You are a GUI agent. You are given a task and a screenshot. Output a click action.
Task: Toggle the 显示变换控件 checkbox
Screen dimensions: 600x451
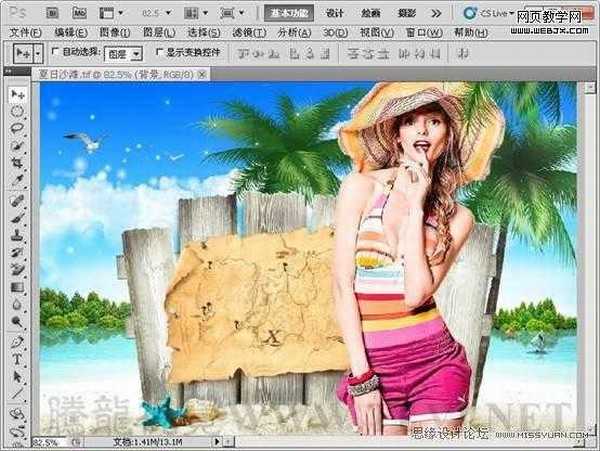(x=160, y=51)
